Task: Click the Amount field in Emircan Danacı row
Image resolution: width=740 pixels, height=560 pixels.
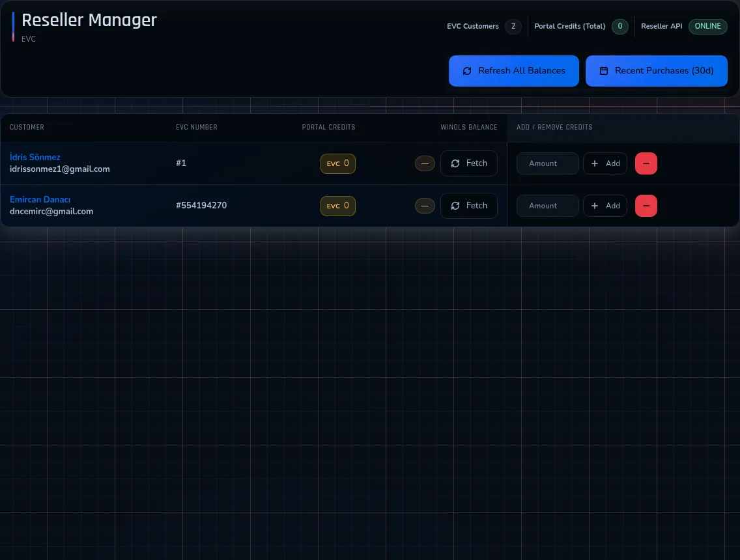Action: 547,206
